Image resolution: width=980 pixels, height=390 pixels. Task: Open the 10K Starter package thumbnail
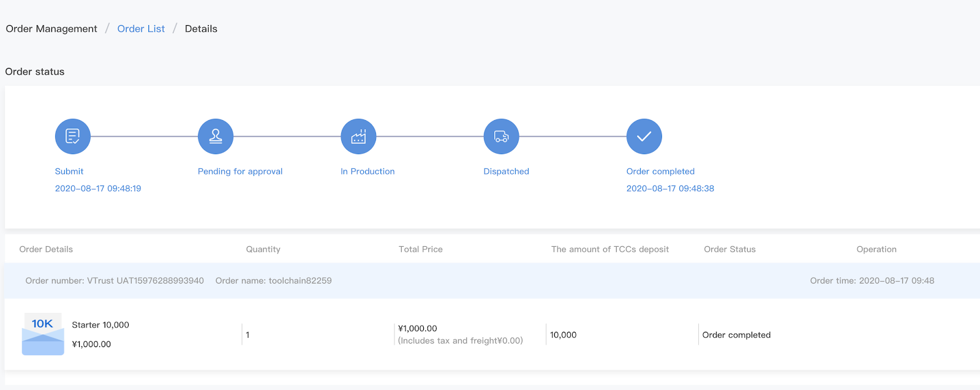click(43, 334)
